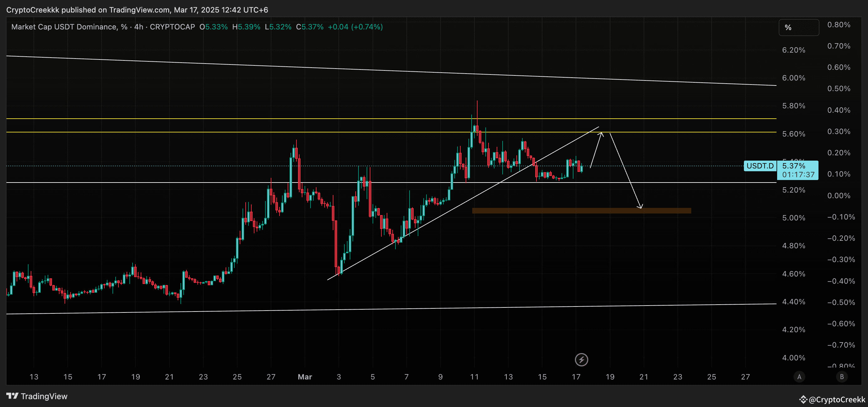Click the 9 date label on the time axis
868x407 pixels.
coord(440,377)
